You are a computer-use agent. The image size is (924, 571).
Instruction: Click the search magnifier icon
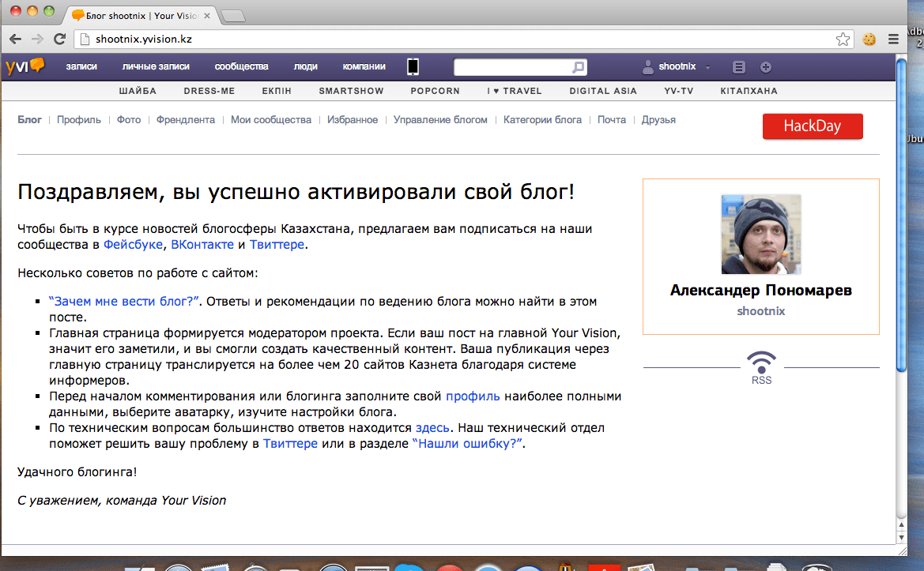coord(578,67)
